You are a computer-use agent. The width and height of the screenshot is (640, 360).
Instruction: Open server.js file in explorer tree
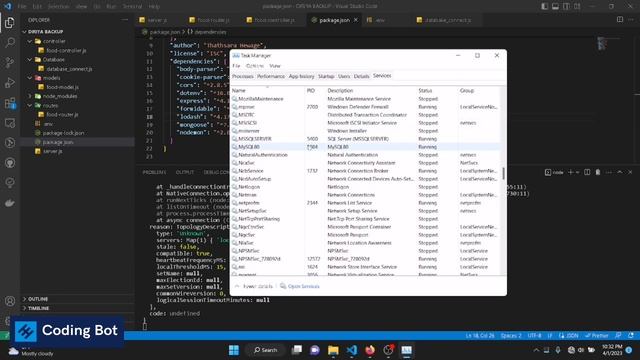point(53,151)
